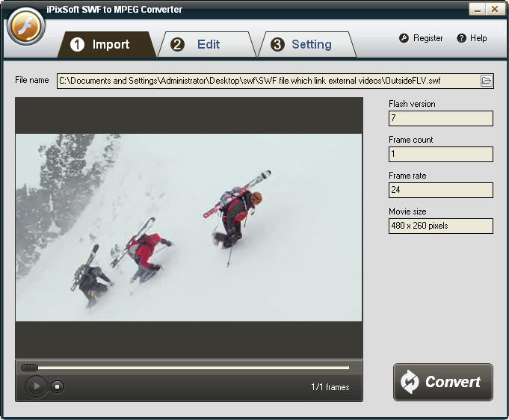Click the Frame rate field
Screen dimensions: 509x420
point(440,190)
